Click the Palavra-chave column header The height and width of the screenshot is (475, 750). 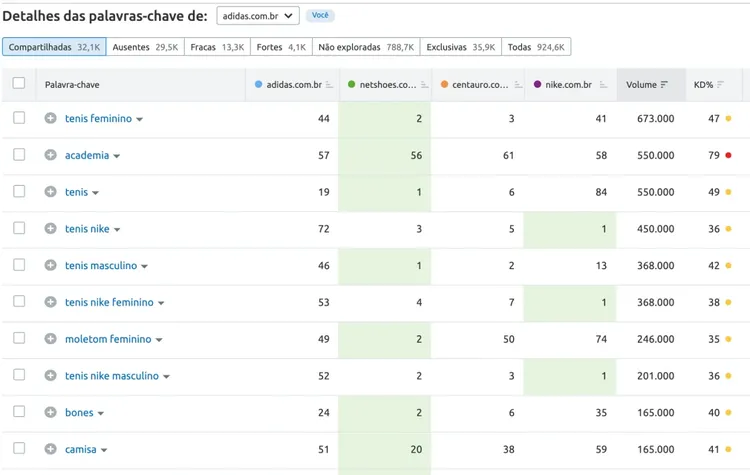[x=72, y=85]
